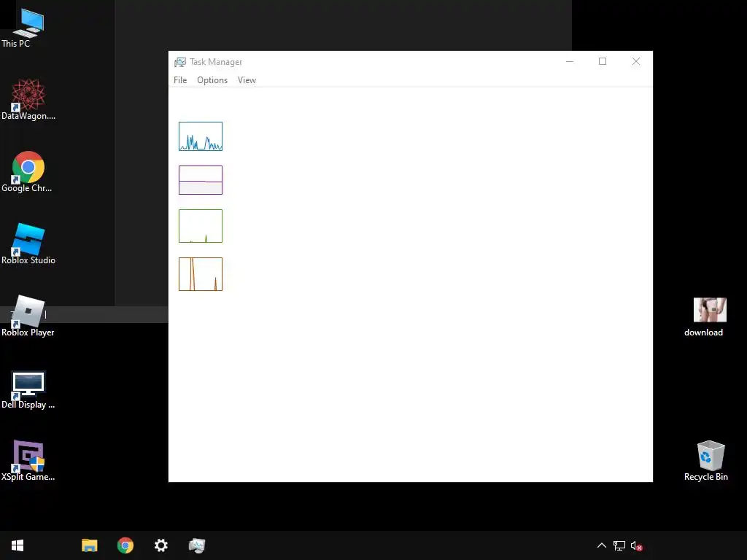747x560 pixels.
Task: Select the purple memory usage graph thumbnail
Action: tap(201, 180)
